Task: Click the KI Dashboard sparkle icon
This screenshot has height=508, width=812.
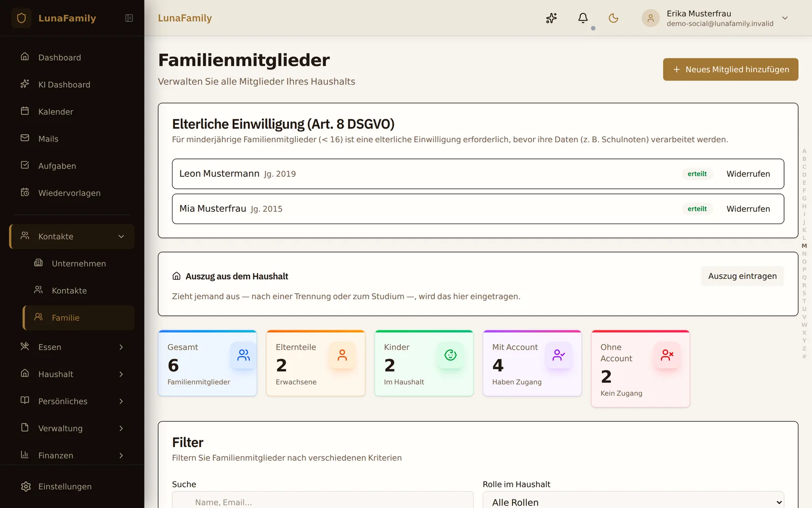Action: (x=25, y=84)
